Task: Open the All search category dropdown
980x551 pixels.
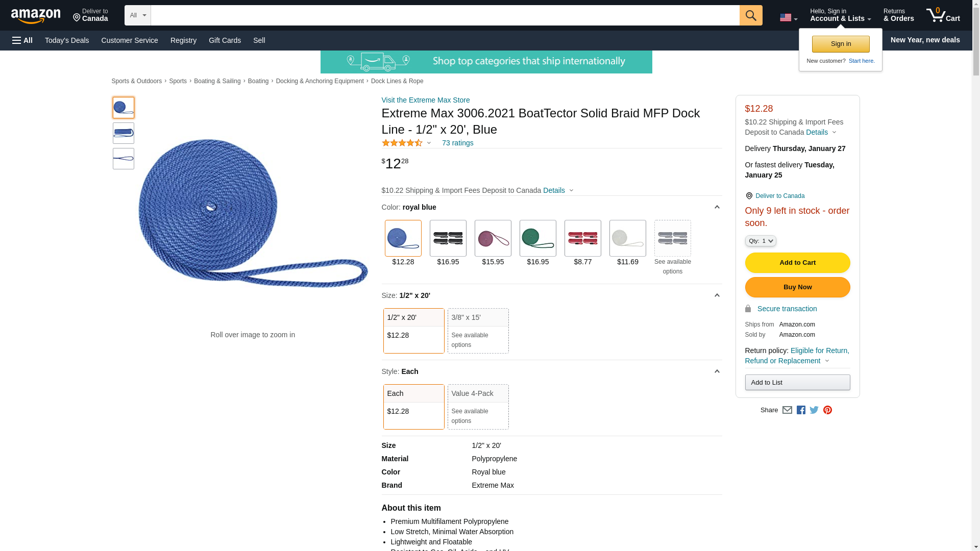Action: pyautogui.click(x=137, y=15)
